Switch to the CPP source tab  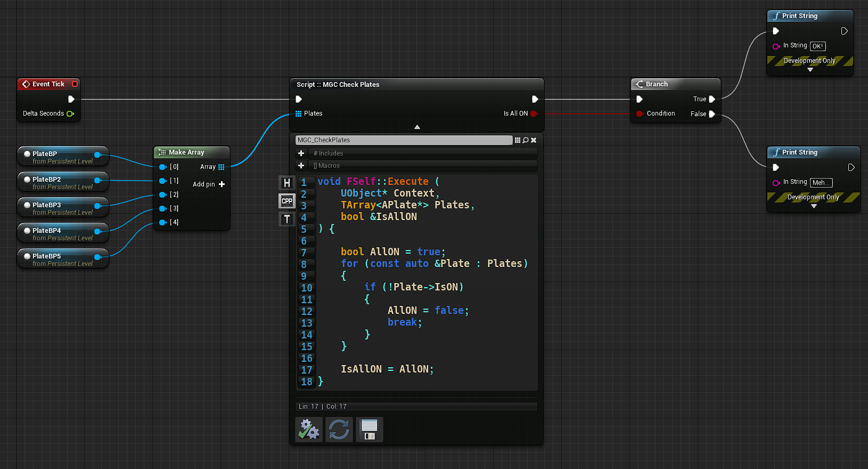pyautogui.click(x=287, y=201)
